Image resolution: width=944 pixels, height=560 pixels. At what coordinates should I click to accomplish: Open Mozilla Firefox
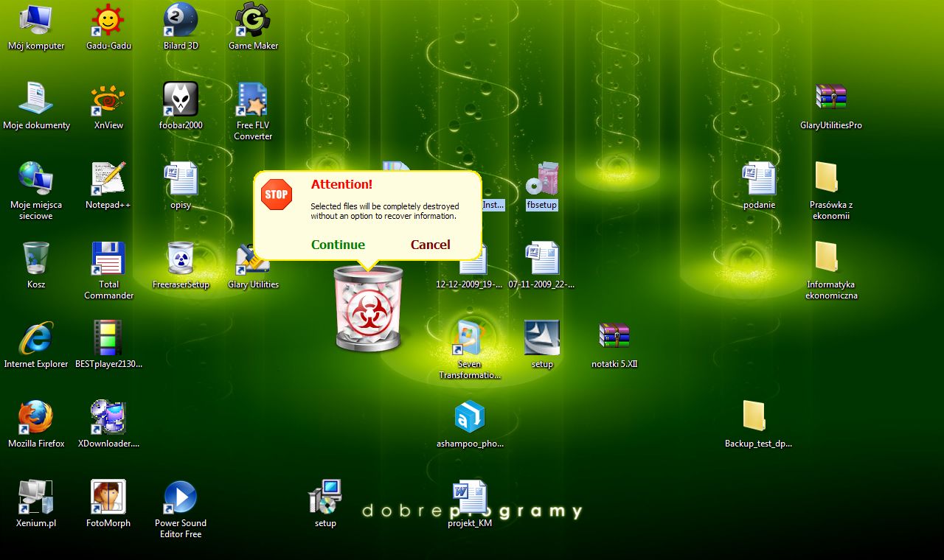click(36, 416)
